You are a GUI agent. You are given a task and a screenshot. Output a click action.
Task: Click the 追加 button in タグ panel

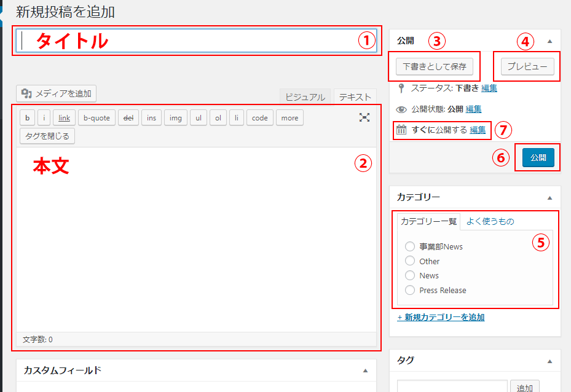click(525, 386)
